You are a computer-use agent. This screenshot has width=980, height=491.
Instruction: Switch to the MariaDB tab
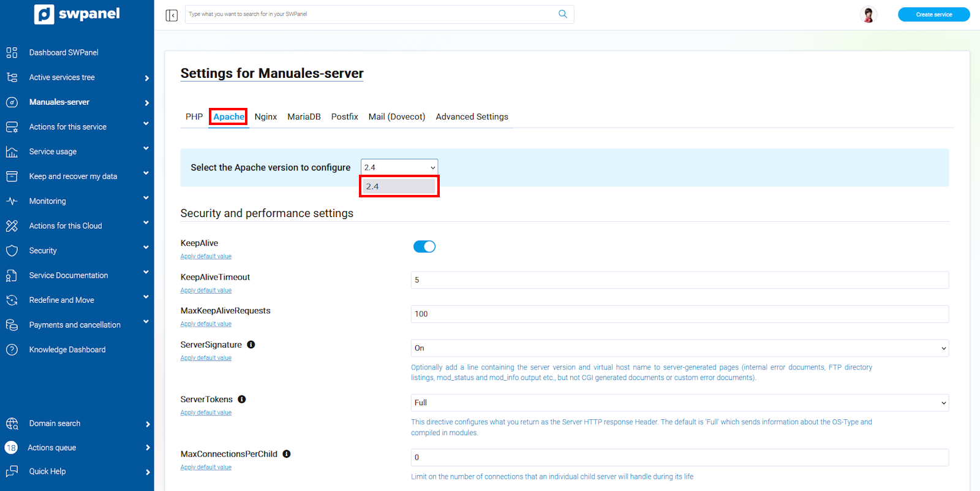(x=304, y=116)
